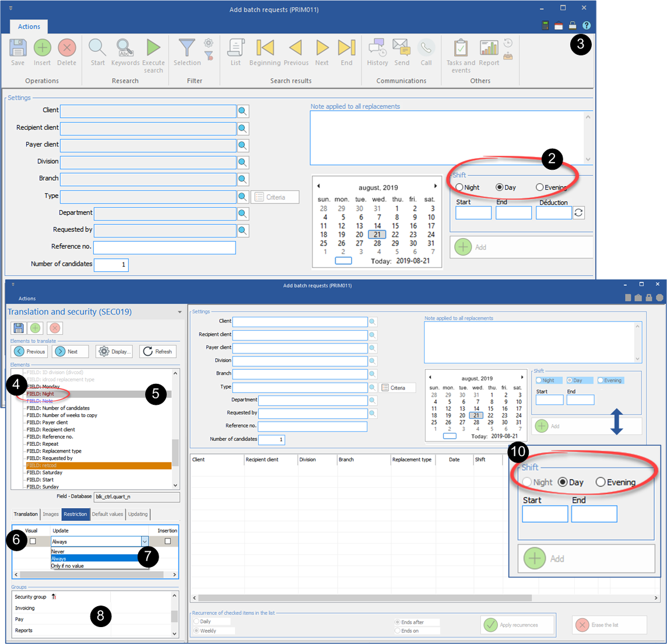Image resolution: width=667 pixels, height=644 pixels.
Task: Toggle the Insertion restriction checkbox
Action: [167, 541]
